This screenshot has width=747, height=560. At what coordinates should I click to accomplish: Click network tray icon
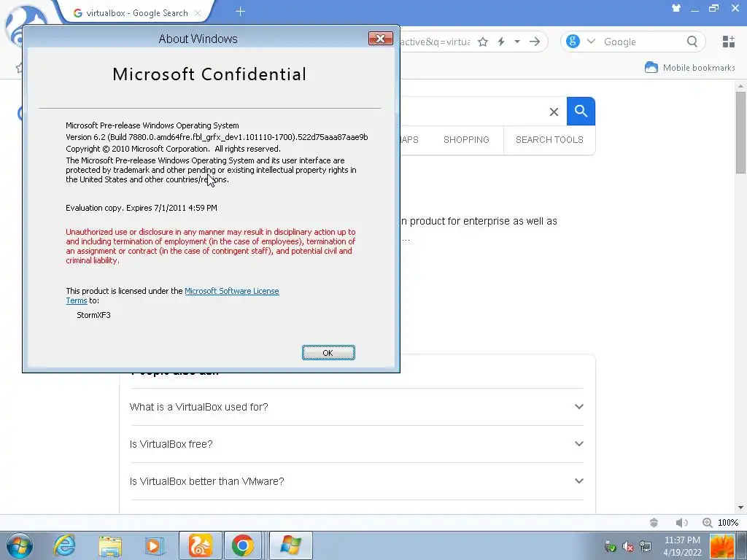646,546
